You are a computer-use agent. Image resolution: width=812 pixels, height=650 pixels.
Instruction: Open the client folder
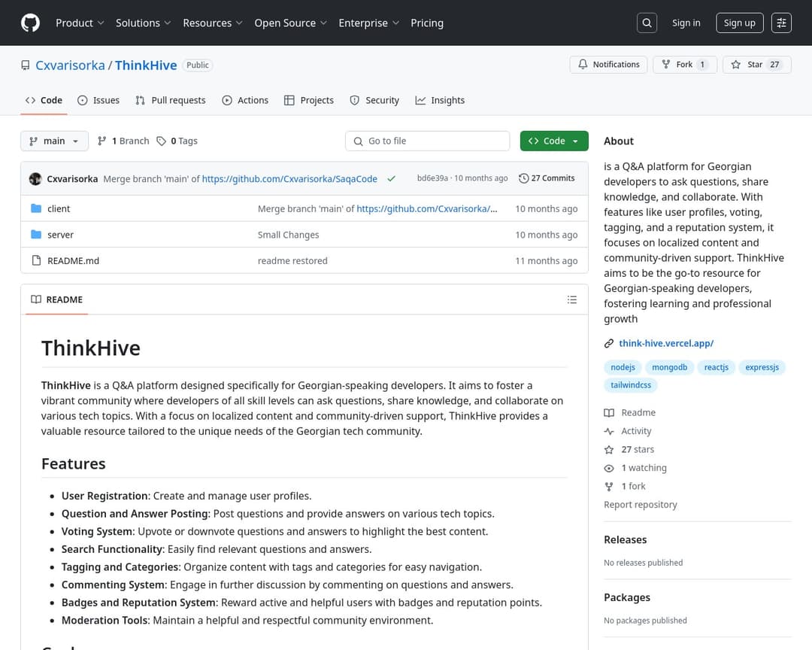[x=59, y=208]
